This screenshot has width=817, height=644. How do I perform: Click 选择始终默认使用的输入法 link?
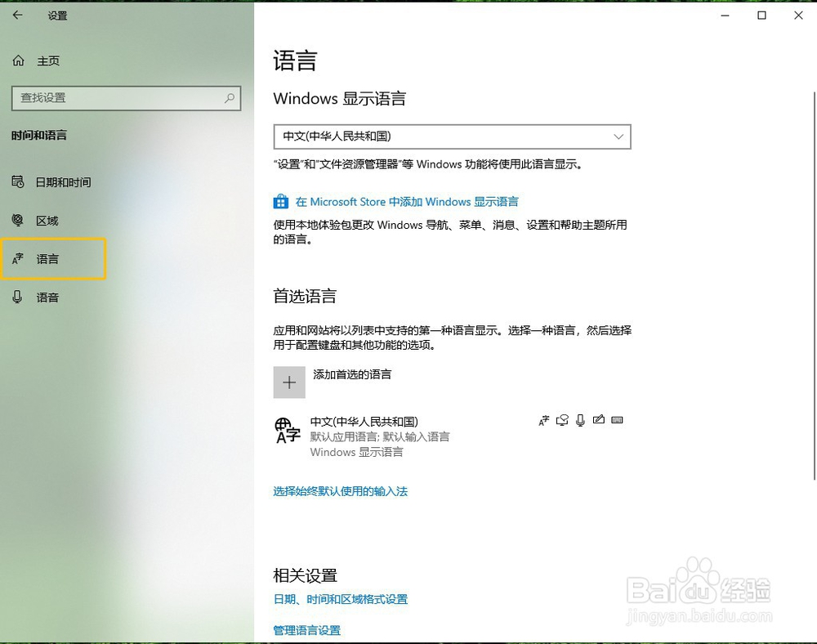(x=340, y=491)
